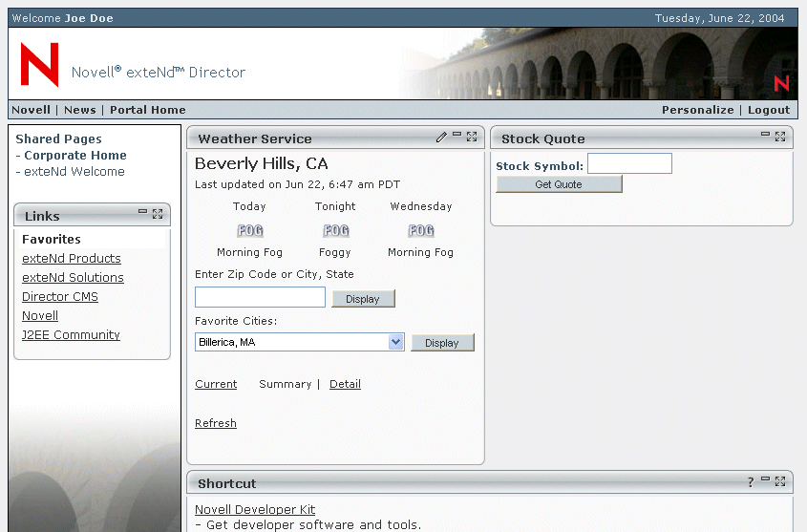Open the Corporate Home shared page
This screenshot has width=807, height=532.
(75, 156)
